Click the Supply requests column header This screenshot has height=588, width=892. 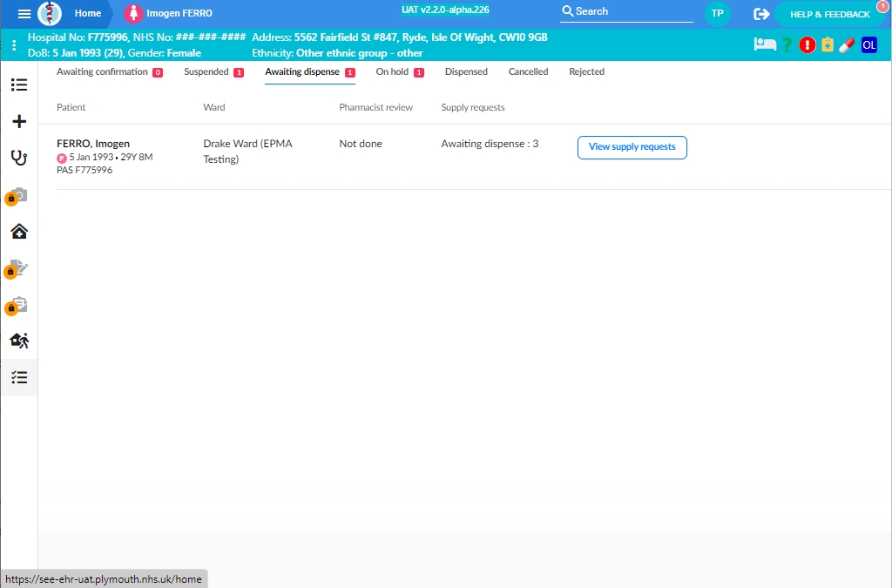[x=473, y=107]
